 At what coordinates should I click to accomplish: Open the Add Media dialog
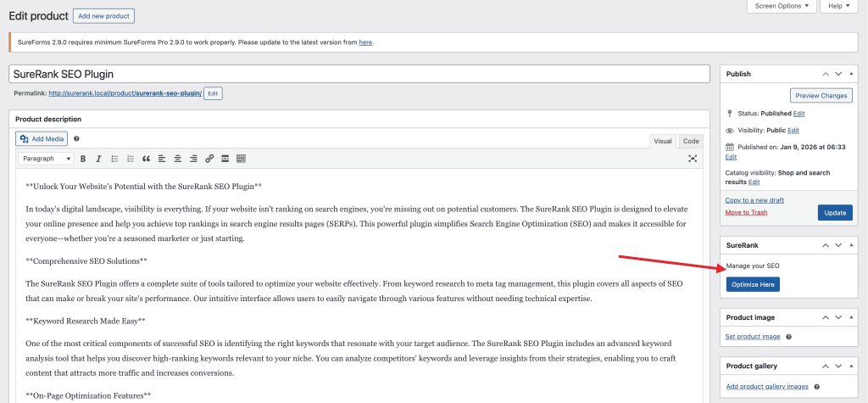[42, 138]
